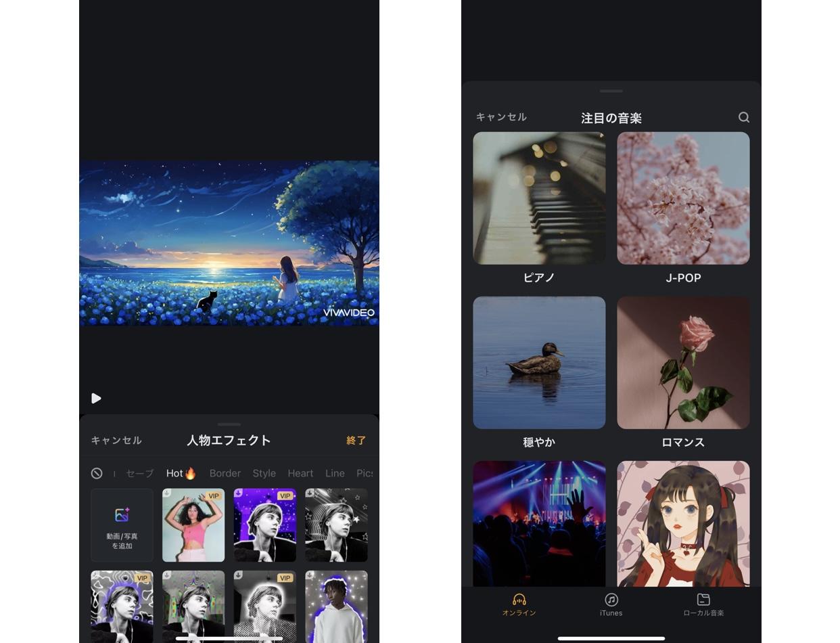Cancel the featured music panel
The height and width of the screenshot is (643, 840).
point(501,117)
